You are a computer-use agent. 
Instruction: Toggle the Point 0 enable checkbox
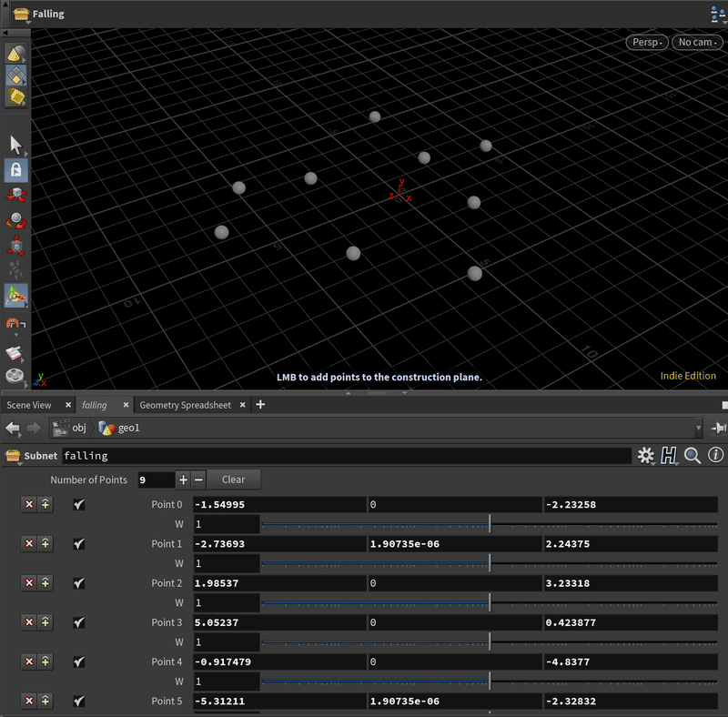[x=79, y=504]
